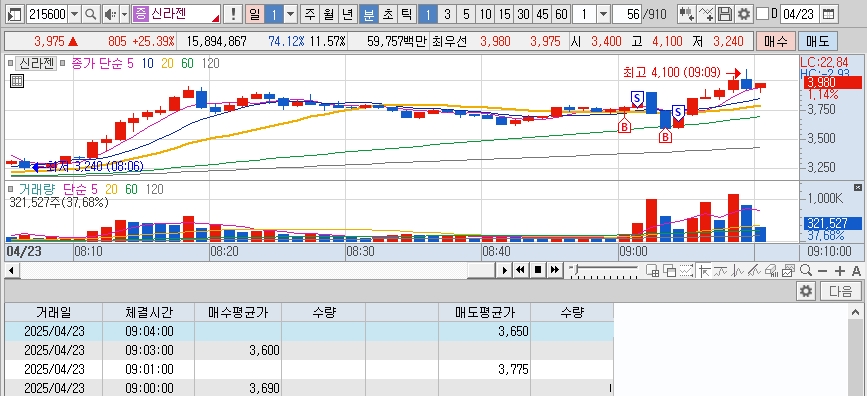Image resolution: width=867 pixels, height=396 pixels.
Task: Click the magnifier zoom icon below chart
Action: click(806, 270)
